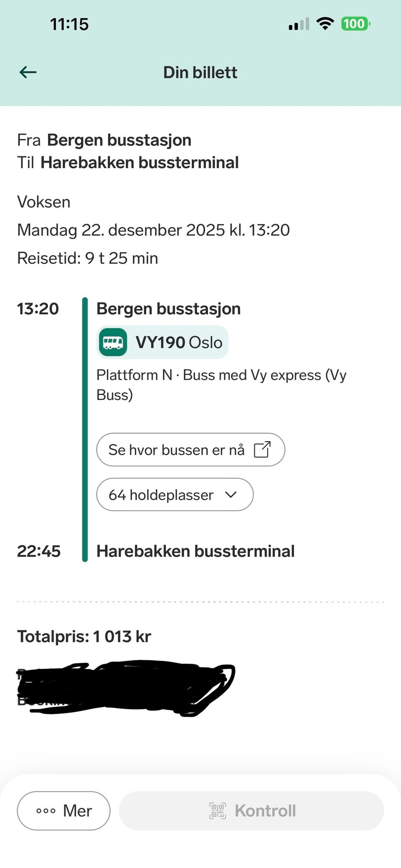Expand the 64 holdeplasser stop list

(161, 495)
